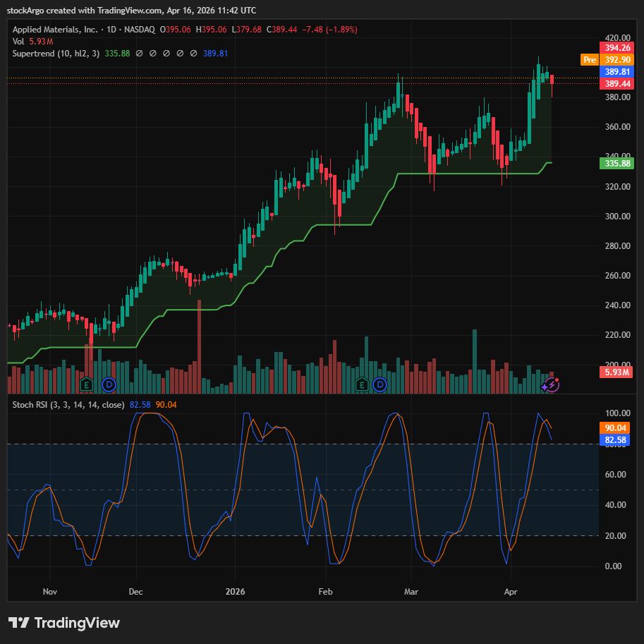Open the latest dividend "D" marker
The image size is (644, 644).
(x=380, y=384)
